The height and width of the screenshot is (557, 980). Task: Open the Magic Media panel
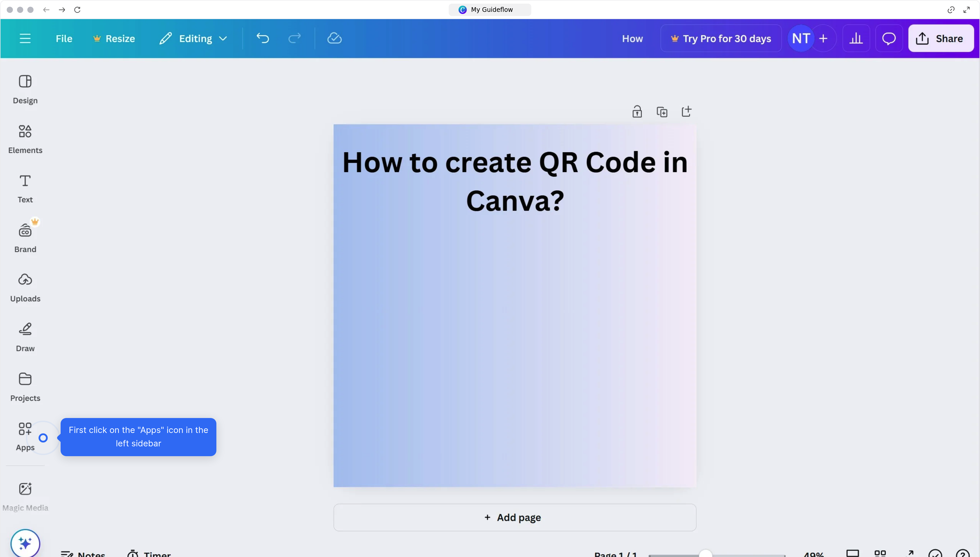25,495
